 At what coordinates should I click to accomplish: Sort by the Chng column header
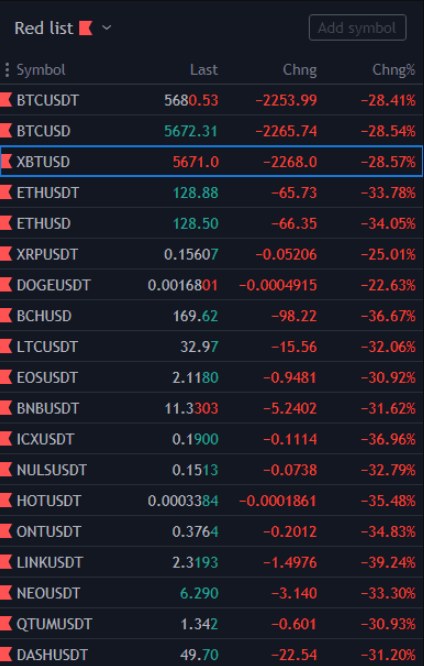tap(300, 70)
